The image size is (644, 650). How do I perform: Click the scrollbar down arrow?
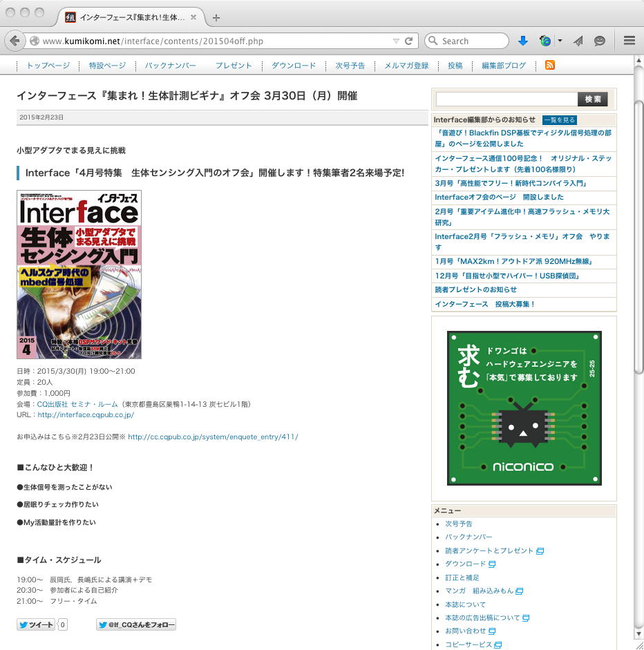point(639,634)
